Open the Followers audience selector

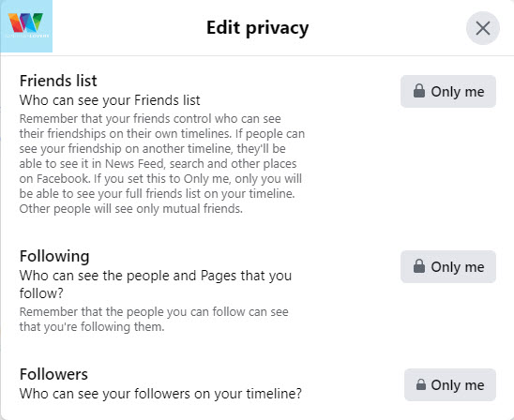[450, 385]
